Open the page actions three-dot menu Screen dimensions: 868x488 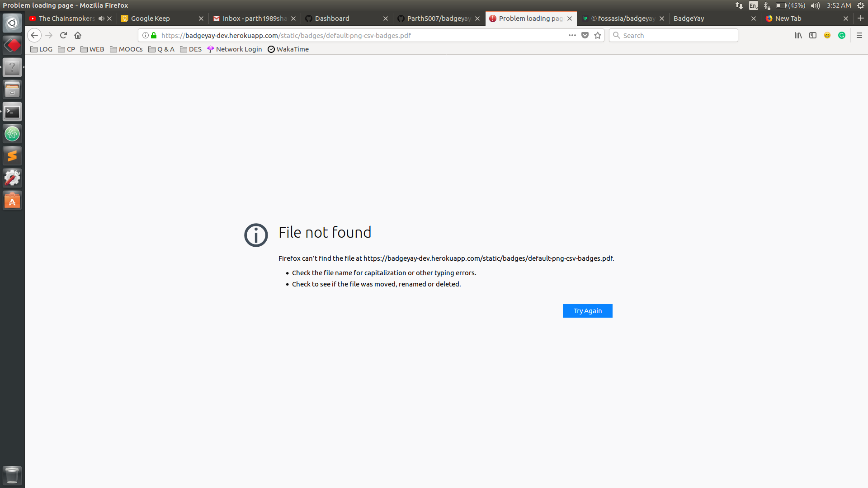click(572, 35)
